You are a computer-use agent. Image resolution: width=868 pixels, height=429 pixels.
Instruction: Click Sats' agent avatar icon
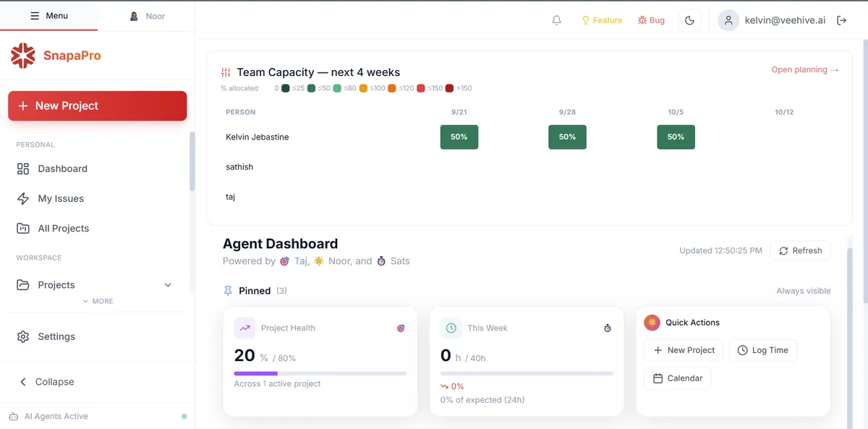click(x=381, y=261)
